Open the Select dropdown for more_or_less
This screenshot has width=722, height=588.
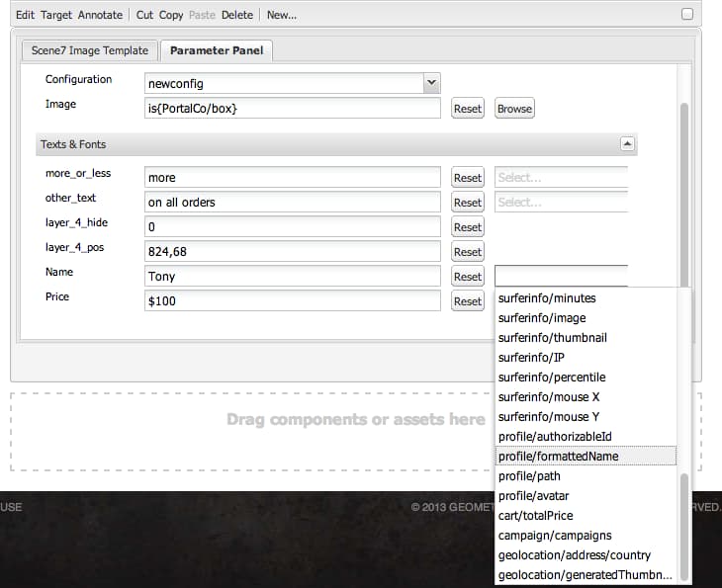[562, 177]
